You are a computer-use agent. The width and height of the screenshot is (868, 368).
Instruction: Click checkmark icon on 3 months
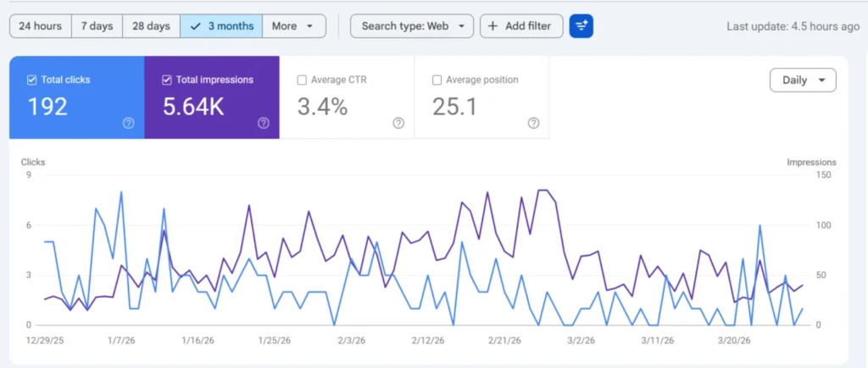click(196, 26)
